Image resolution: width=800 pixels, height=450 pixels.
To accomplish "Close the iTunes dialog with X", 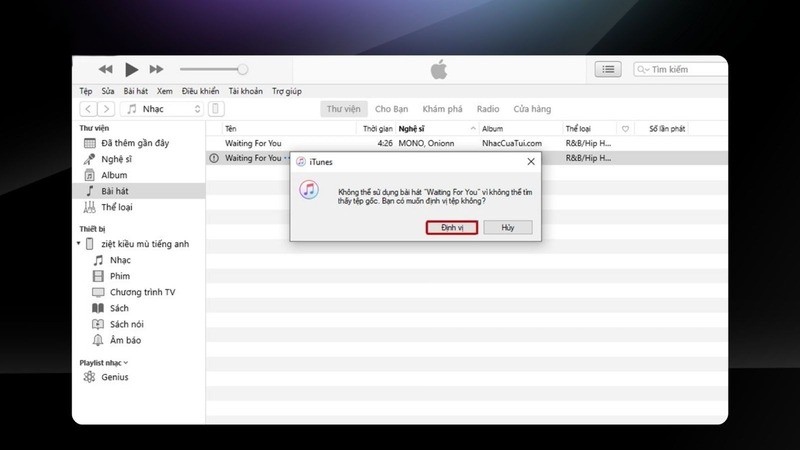I will (x=531, y=162).
